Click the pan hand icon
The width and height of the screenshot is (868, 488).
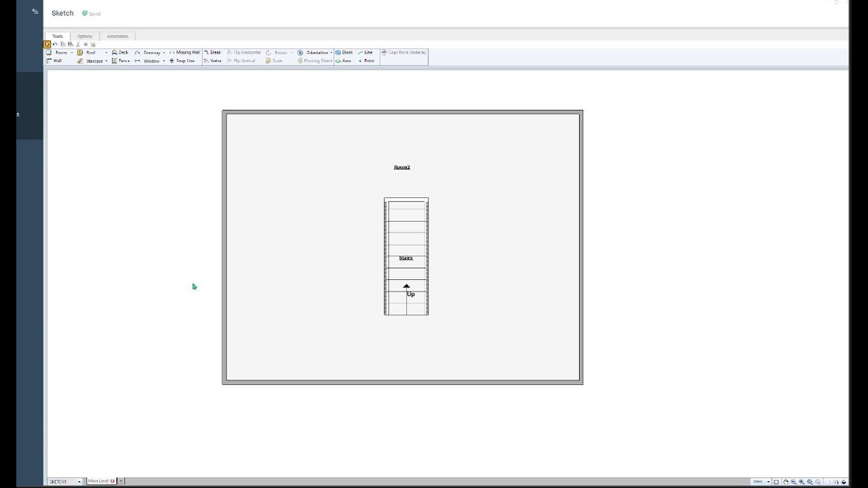[x=786, y=482]
